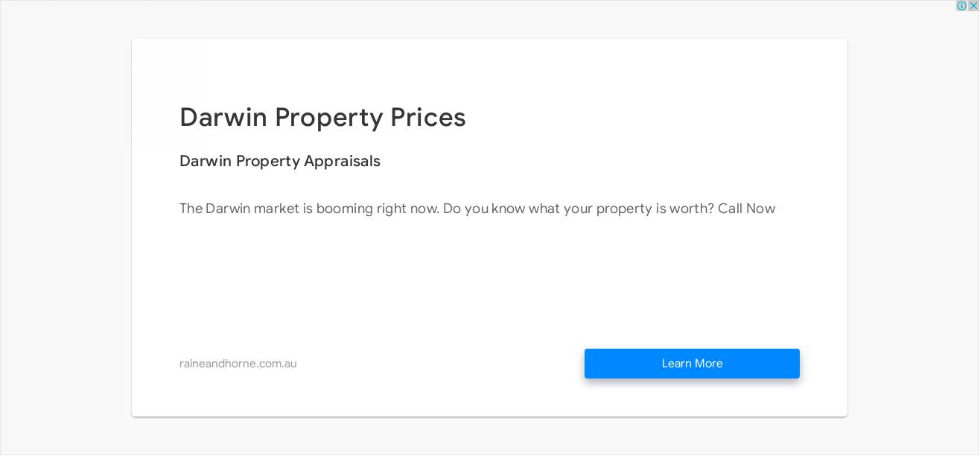This screenshot has height=456, width=980.
Task: Click 'Property' in the large headline
Action: pos(328,118)
